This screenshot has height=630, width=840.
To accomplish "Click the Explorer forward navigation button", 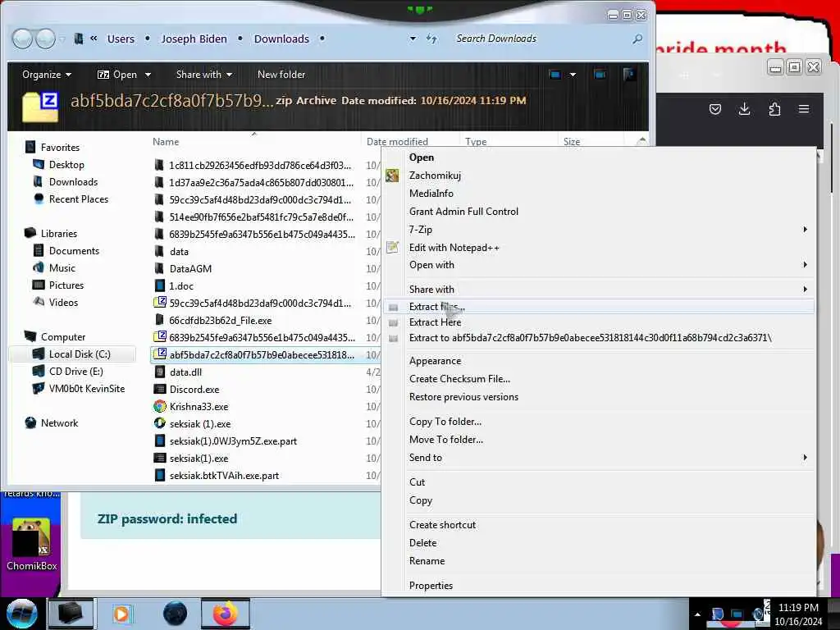I will click(x=45, y=39).
